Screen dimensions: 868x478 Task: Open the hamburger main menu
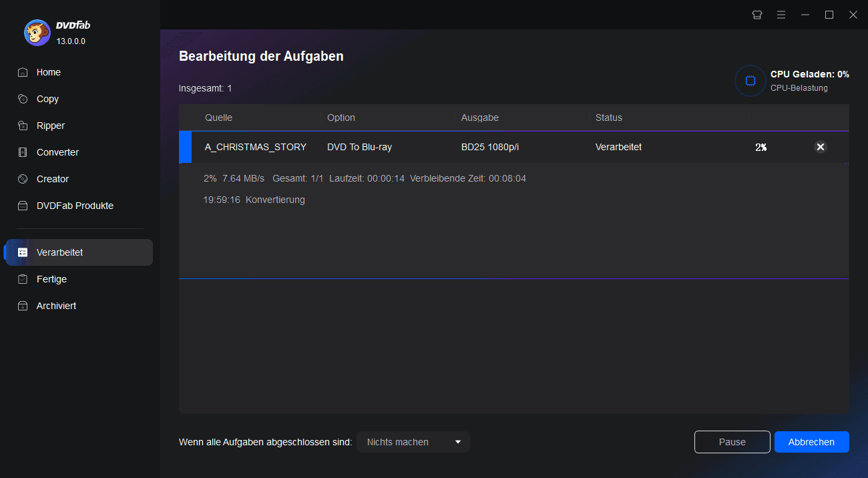[x=781, y=15]
